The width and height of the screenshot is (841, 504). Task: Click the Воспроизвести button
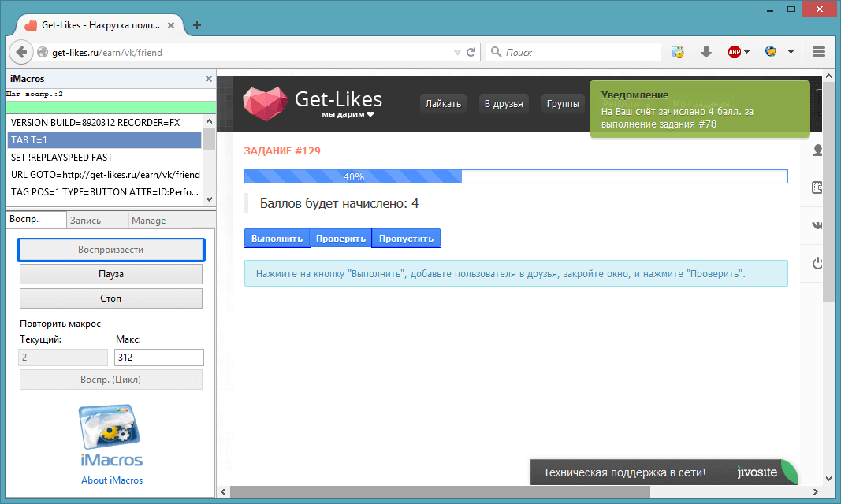point(111,250)
